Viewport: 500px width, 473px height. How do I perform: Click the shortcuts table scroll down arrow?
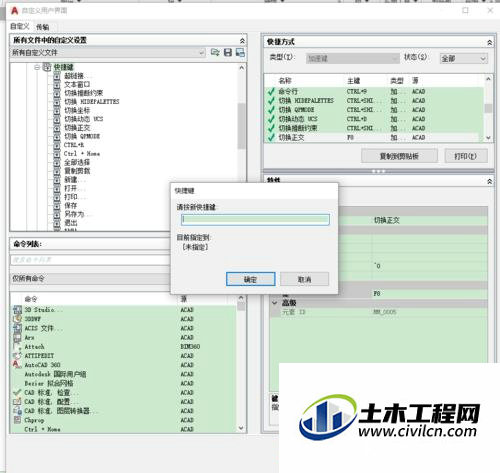[x=488, y=138]
